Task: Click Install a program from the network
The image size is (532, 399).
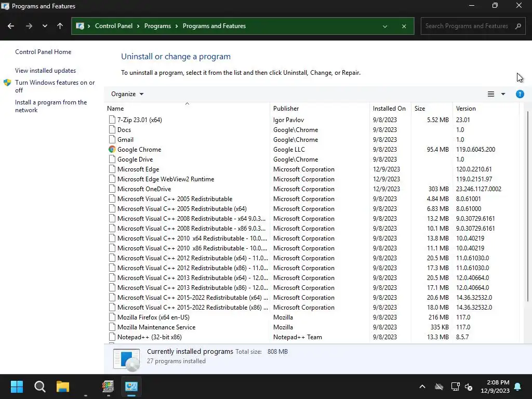Action: coord(51,106)
